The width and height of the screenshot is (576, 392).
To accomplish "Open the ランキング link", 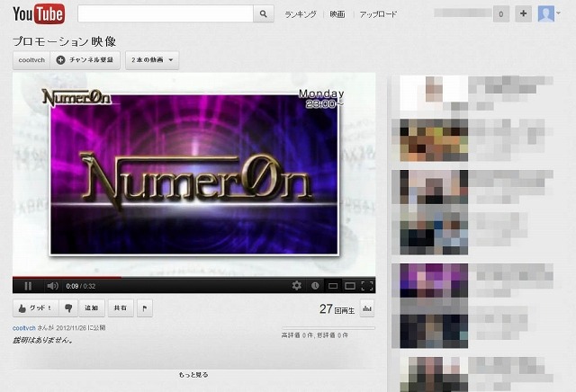I will tap(300, 14).
